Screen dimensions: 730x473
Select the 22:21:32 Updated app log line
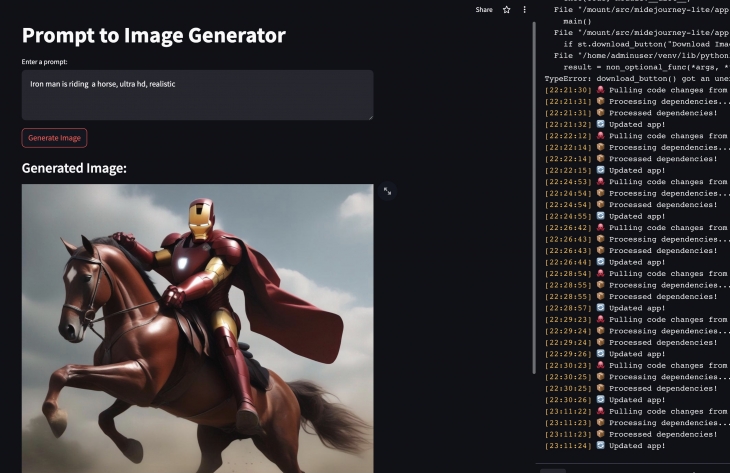pyautogui.click(x=605, y=124)
